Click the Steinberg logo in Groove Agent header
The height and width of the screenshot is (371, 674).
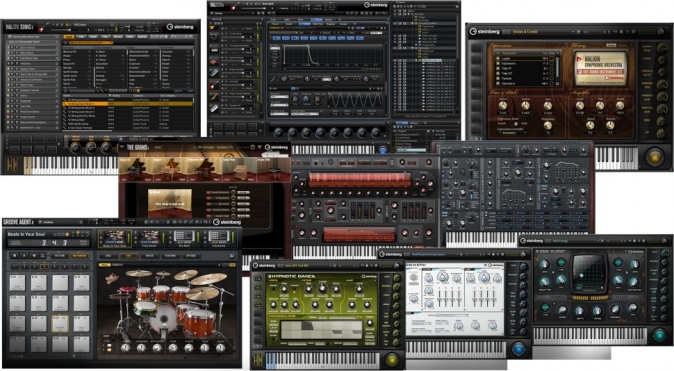pos(227,222)
